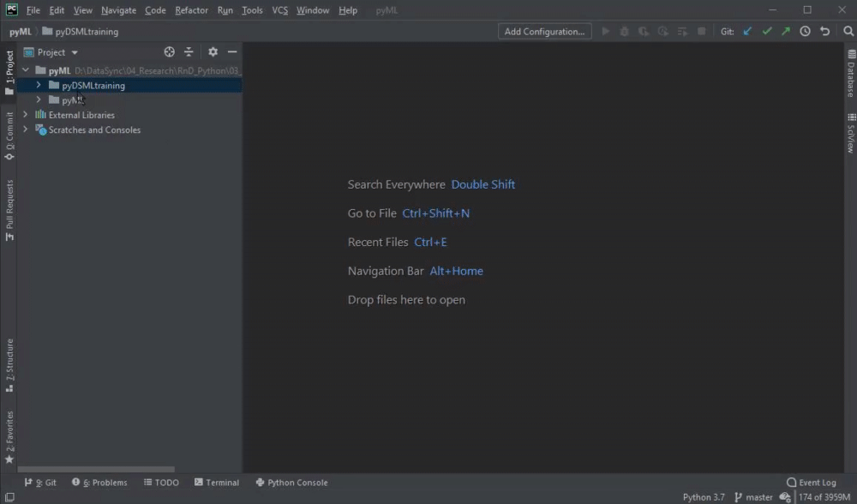Image resolution: width=857 pixels, height=504 pixels.
Task: Click the Git rollback icon
Action: tap(824, 31)
